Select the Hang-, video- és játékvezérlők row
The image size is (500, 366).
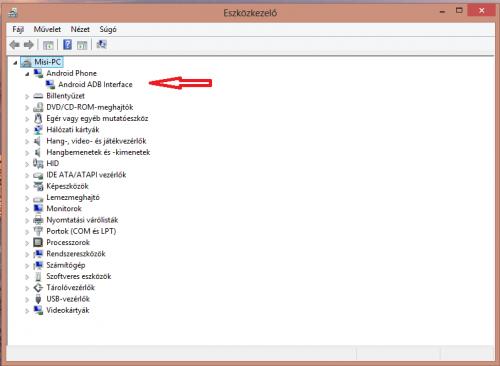[96, 141]
